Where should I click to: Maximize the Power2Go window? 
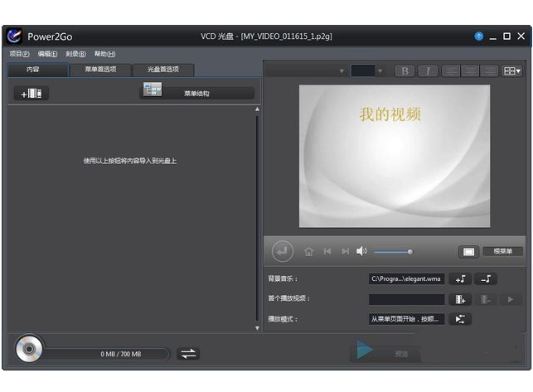(x=506, y=36)
